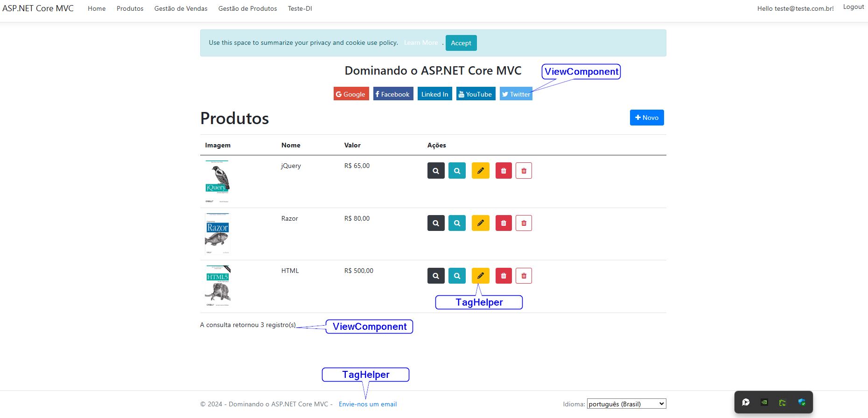This screenshot has width=868, height=418.
Task: Click the Razor book cover thumbnail
Action: [x=217, y=234]
